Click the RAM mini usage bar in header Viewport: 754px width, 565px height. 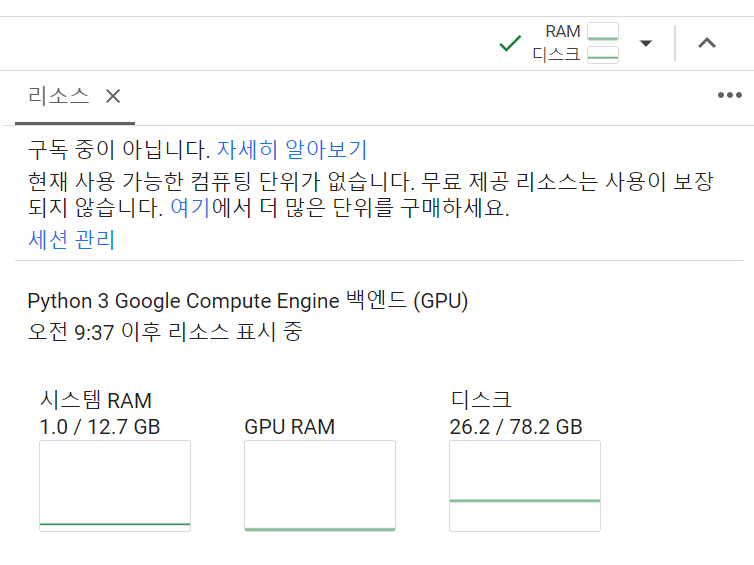click(603, 32)
